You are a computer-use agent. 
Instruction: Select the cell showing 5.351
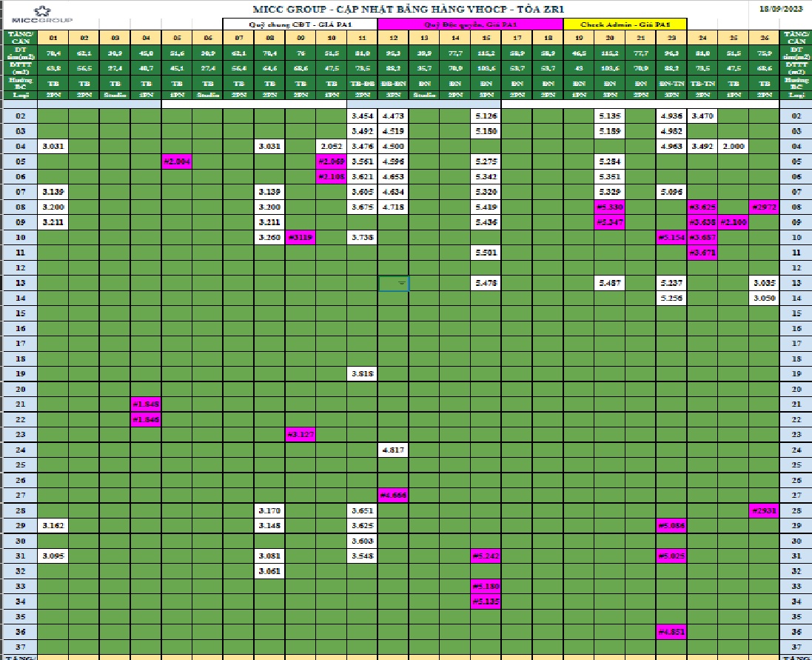[609, 176]
